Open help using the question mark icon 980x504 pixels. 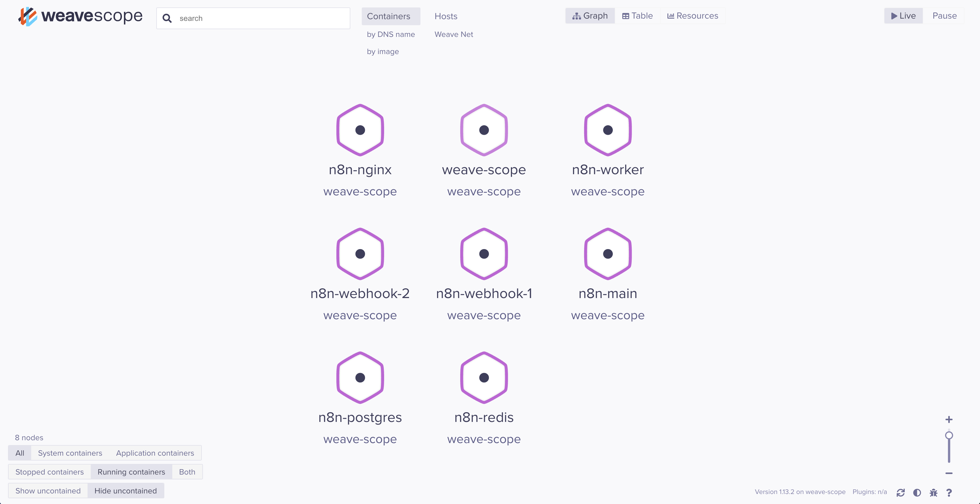click(x=949, y=492)
